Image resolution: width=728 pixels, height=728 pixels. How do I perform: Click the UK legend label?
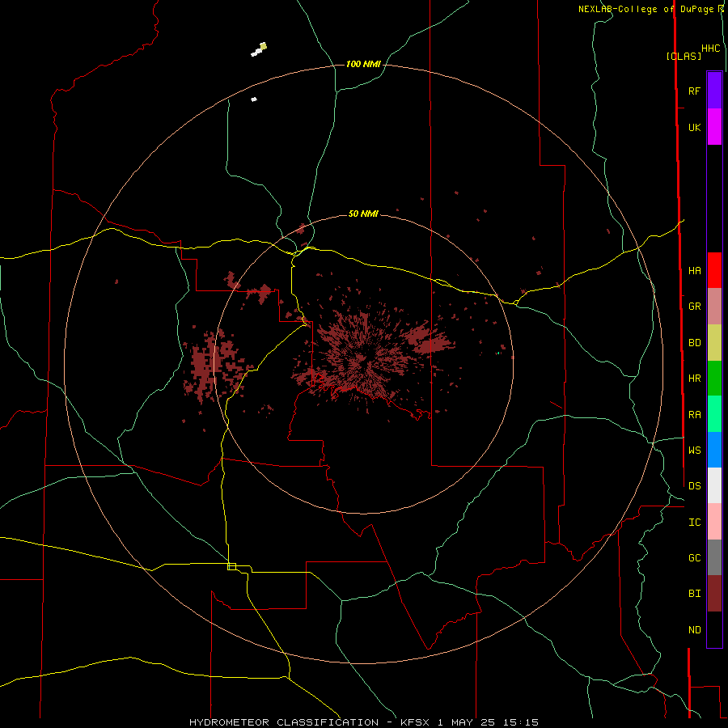694,128
